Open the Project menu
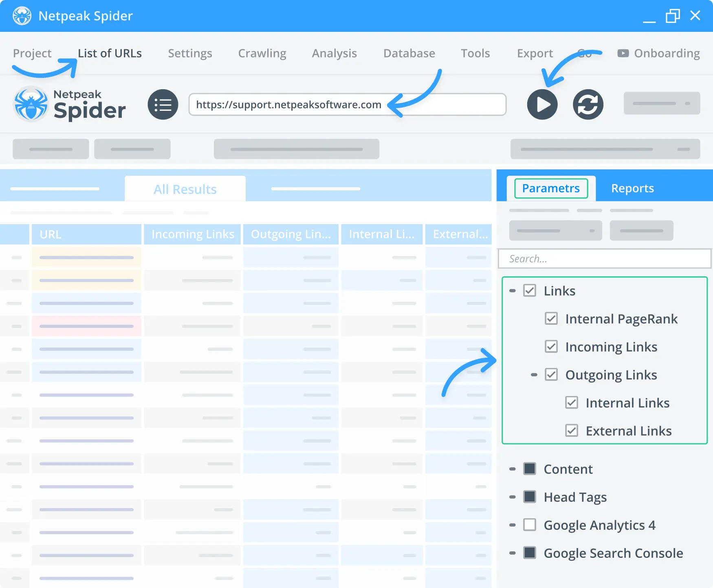The height and width of the screenshot is (588, 713). 32,53
